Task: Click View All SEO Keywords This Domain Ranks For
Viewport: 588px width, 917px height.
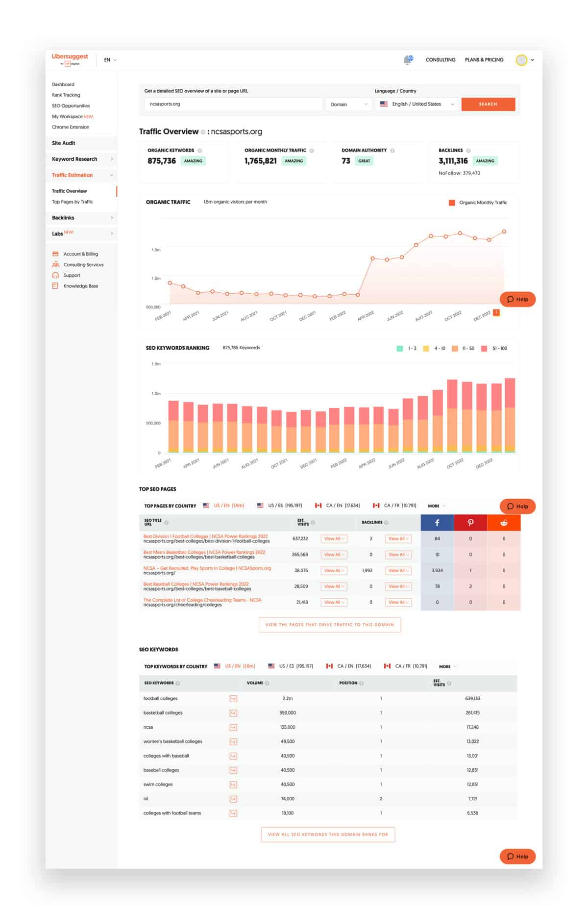Action: click(x=328, y=835)
